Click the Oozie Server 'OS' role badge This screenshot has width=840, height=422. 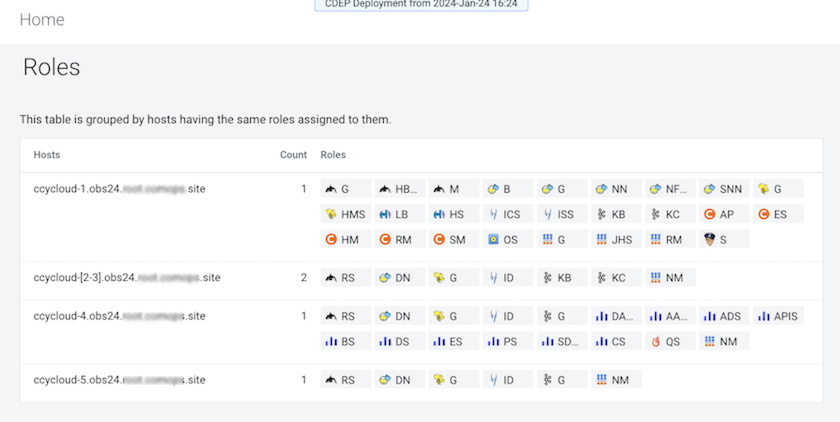point(507,240)
